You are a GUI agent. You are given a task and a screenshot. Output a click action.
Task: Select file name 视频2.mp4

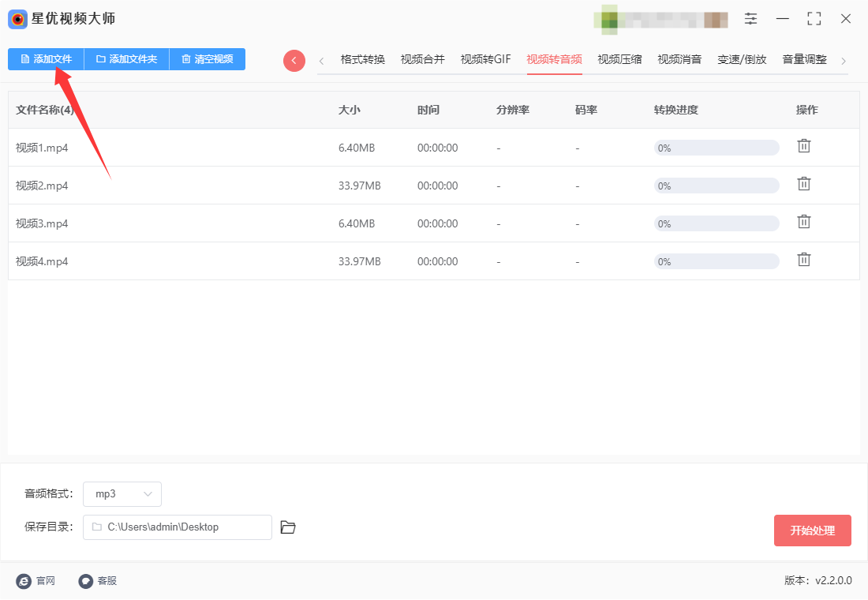(x=42, y=186)
